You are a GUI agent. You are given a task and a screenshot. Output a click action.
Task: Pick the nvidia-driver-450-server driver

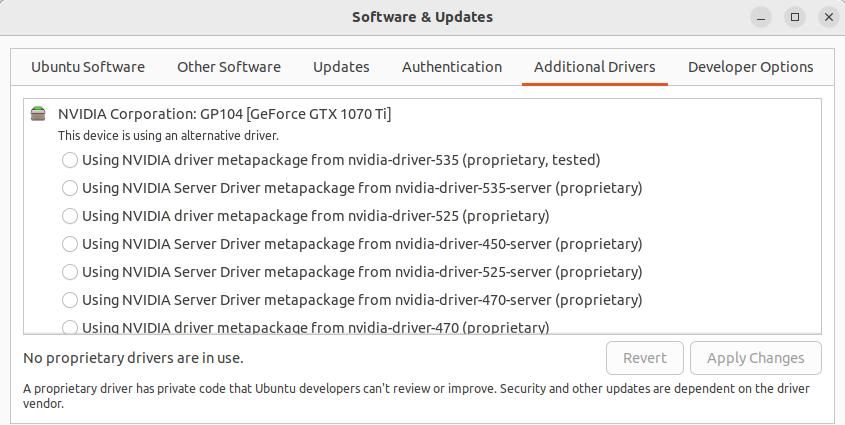[x=70, y=244]
